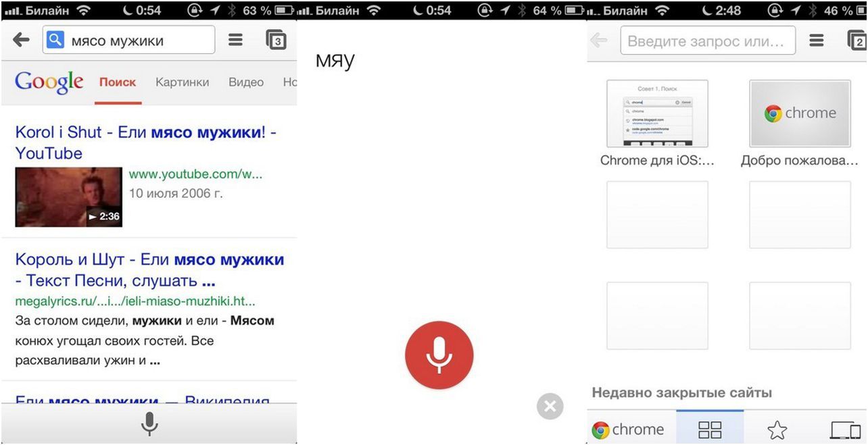The height and width of the screenshot is (445, 868).
Task: Open other devices icon in bottom bar
Action: [x=845, y=429]
